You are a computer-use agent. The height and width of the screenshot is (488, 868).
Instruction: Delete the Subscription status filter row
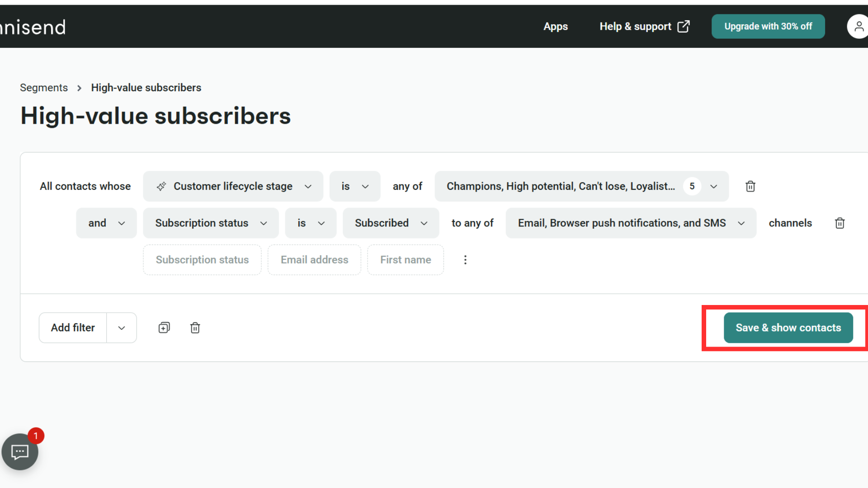840,223
